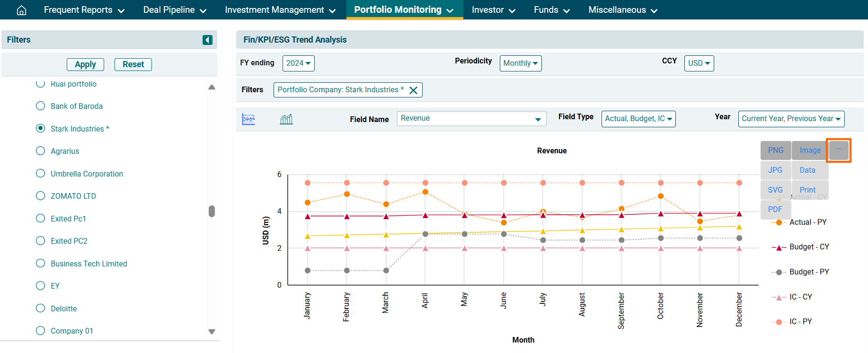The width and height of the screenshot is (868, 353).
Task: Toggle Budget - CY legend series
Action: [x=809, y=247]
